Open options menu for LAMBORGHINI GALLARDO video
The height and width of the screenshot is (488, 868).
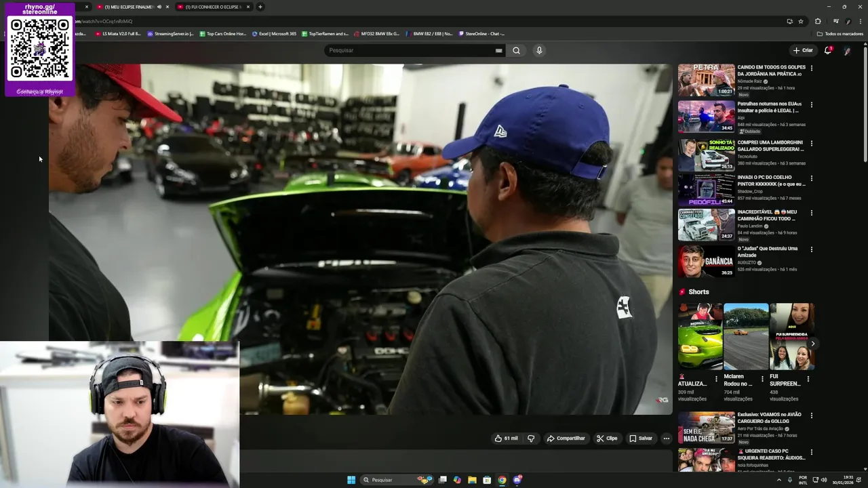[x=812, y=144]
